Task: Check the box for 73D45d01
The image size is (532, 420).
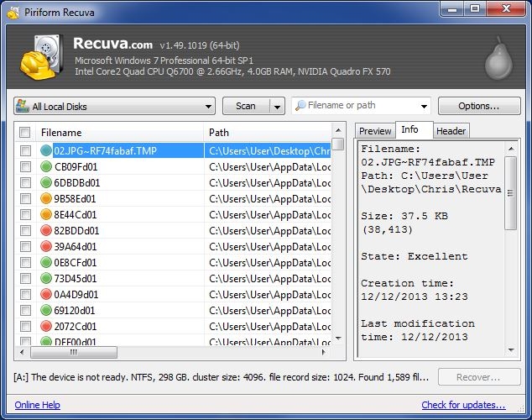Action: click(x=25, y=278)
